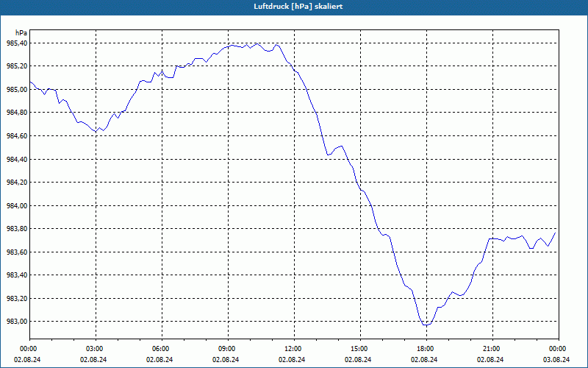Viewport: 588px width, 368px height.
Task: Click the "02.08.24" date under the first 00:00
Action: (x=27, y=359)
